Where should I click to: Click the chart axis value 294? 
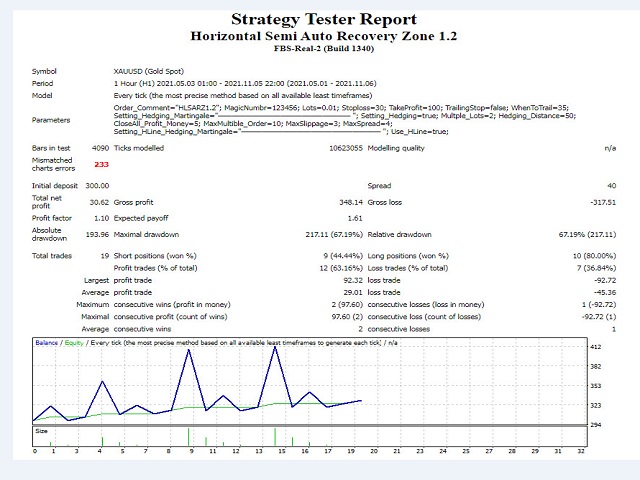click(x=596, y=425)
